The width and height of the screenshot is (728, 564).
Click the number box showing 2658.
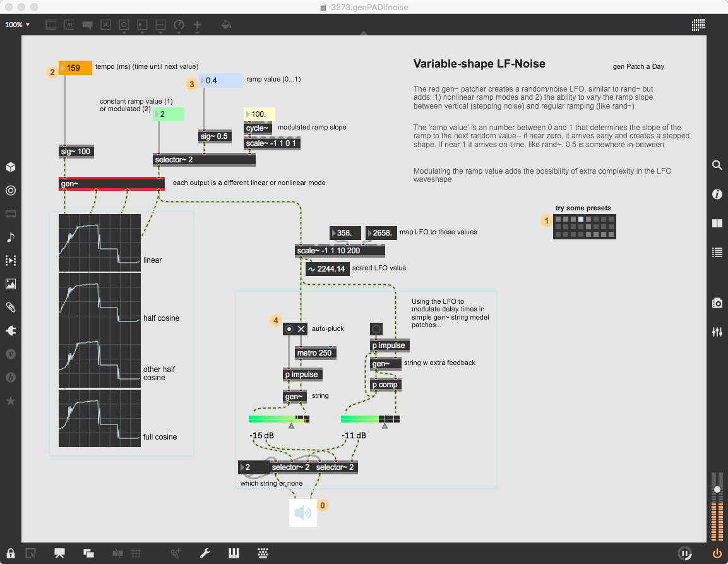click(x=381, y=233)
